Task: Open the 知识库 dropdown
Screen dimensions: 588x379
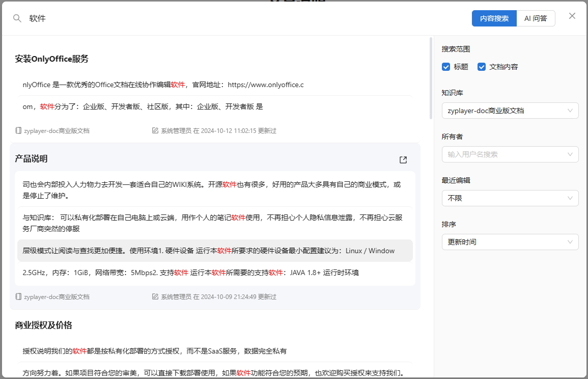Action: [510, 111]
